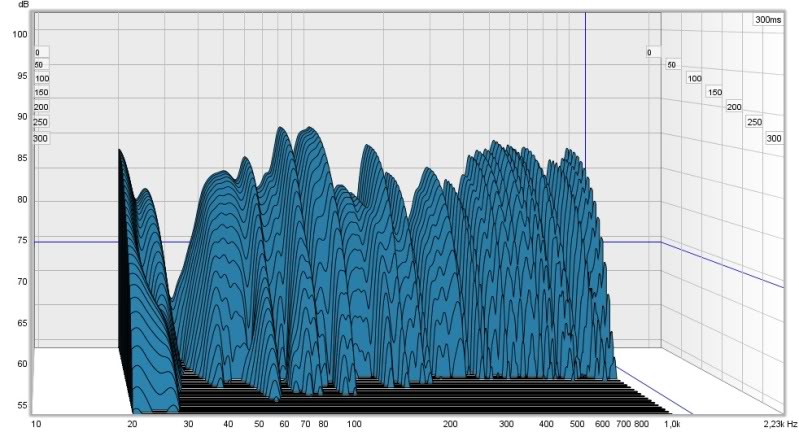
Task: Click the 100 dB tick on the level axis
Action: tap(20, 35)
